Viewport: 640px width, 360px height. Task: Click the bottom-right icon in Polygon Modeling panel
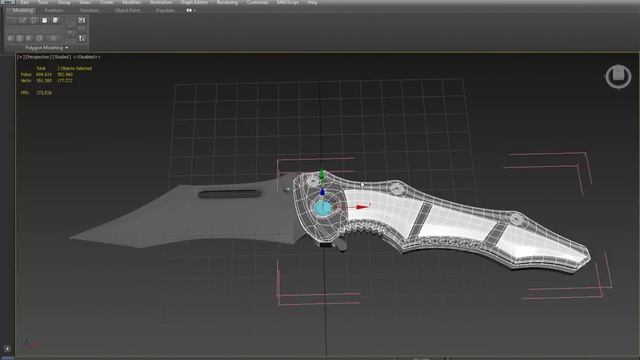(82, 38)
